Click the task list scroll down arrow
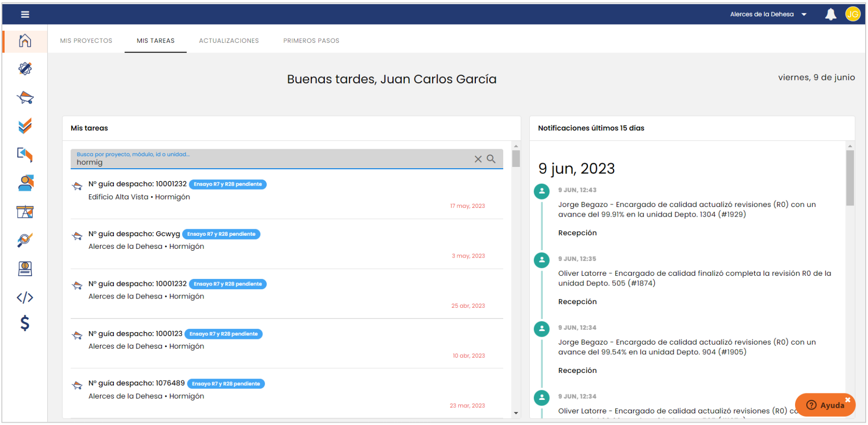 click(516, 413)
